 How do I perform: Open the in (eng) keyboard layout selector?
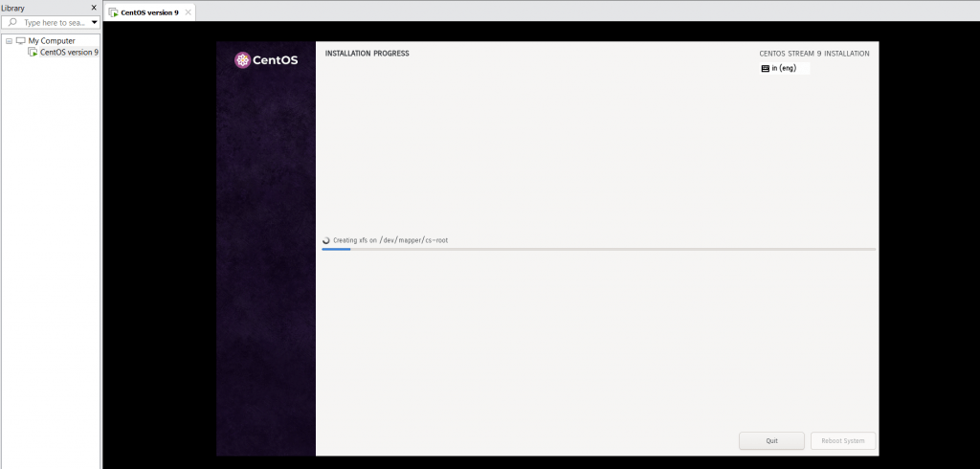click(x=785, y=68)
